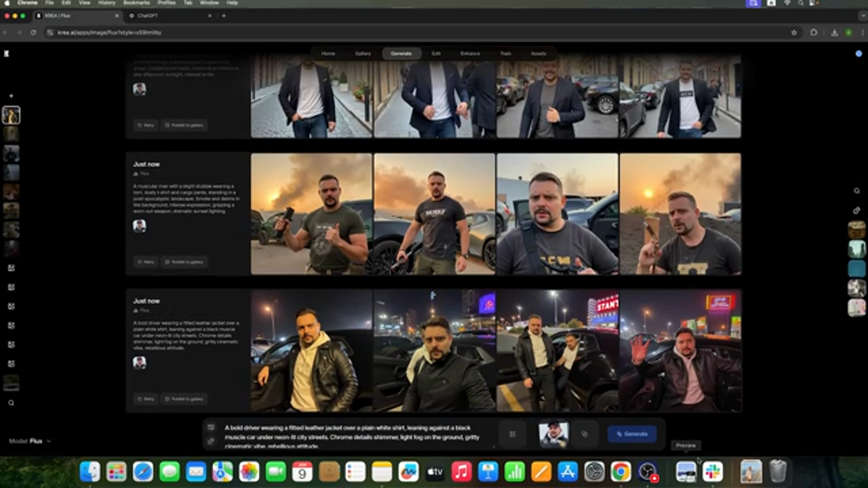Open the Trash in the Dock
Image resolution: width=868 pixels, height=488 pixels.
778,471
